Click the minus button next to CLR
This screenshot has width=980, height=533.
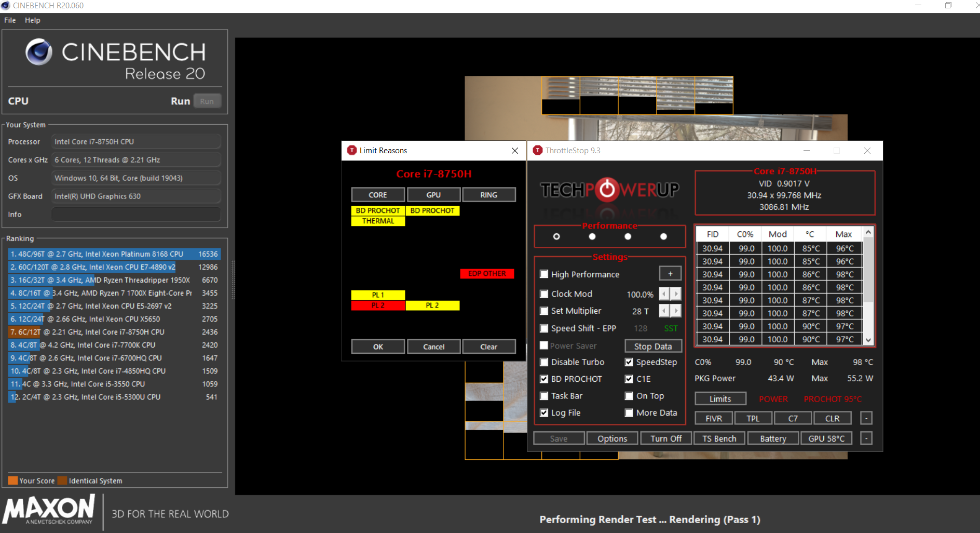[x=866, y=418]
